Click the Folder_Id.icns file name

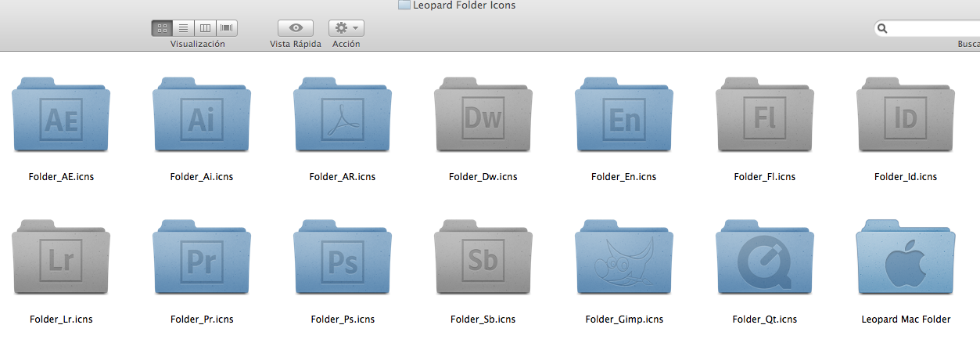[x=906, y=177]
